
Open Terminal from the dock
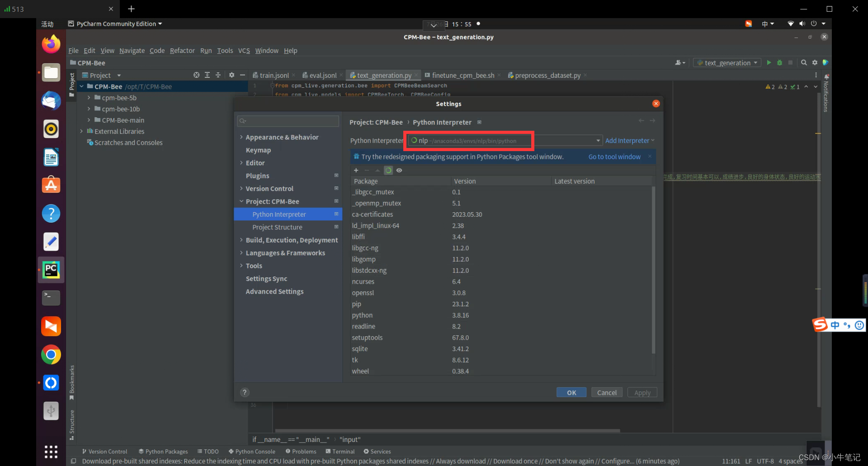tap(51, 298)
